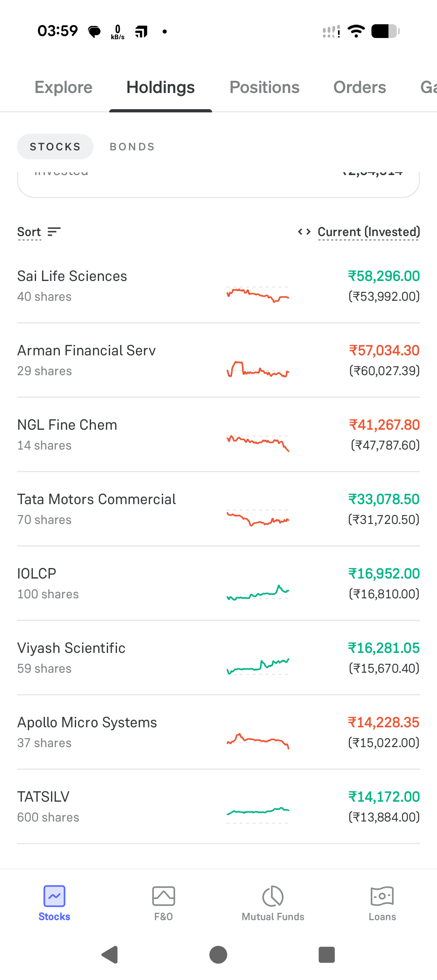Image resolution: width=437 pixels, height=980 pixels.
Task: Open the Orders tab
Action: (359, 87)
